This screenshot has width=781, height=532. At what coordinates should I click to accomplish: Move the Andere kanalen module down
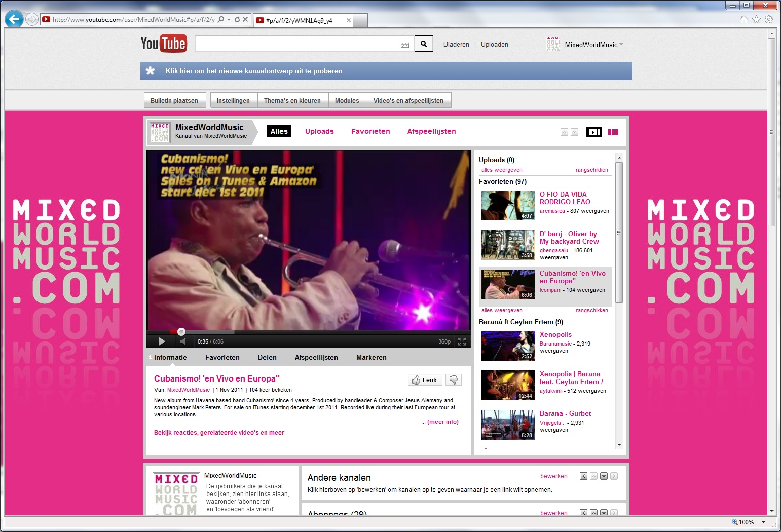pyautogui.click(x=604, y=476)
